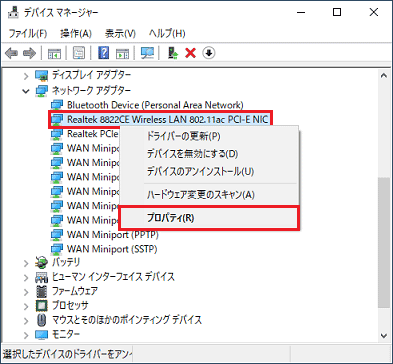Select the マウスとそのほかのポインティング デバイス label
393x364 pixels.
pos(127,320)
